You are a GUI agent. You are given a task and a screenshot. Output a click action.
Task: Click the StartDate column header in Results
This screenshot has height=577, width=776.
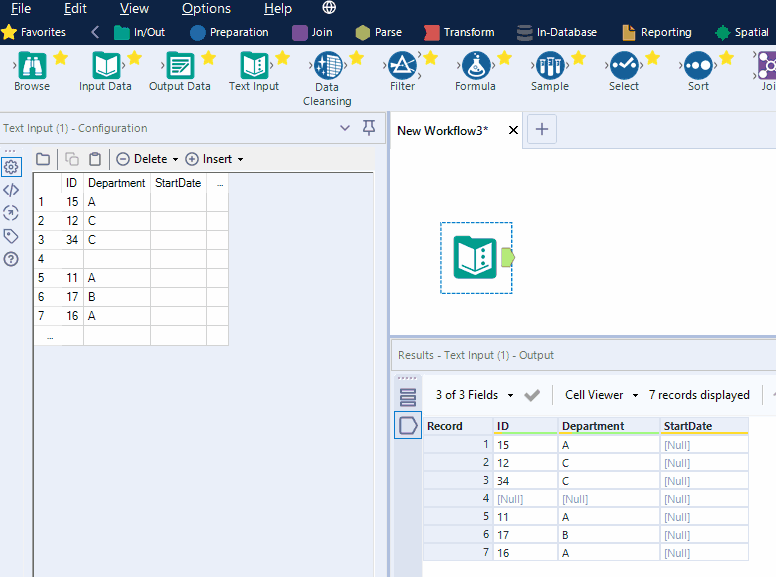tap(703, 426)
